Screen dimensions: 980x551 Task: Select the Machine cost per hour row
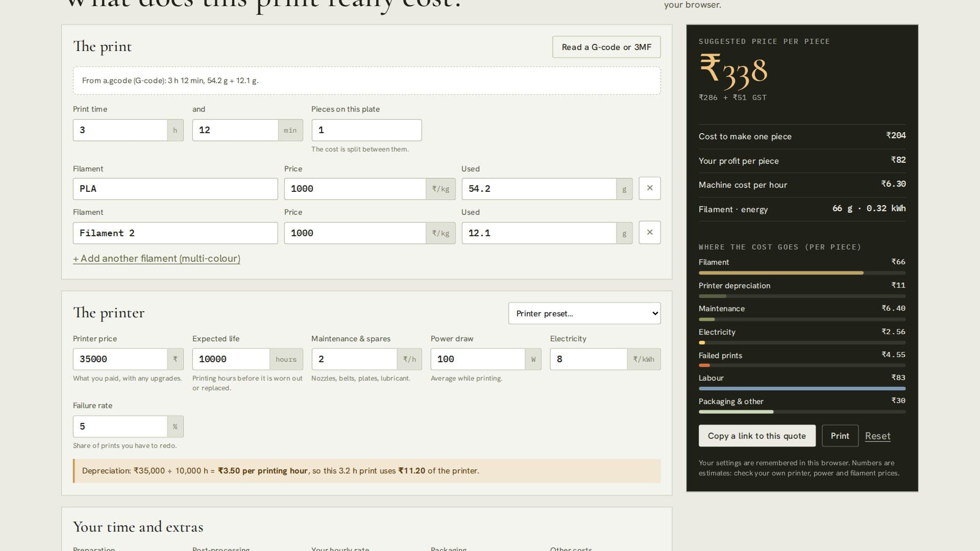[802, 185]
